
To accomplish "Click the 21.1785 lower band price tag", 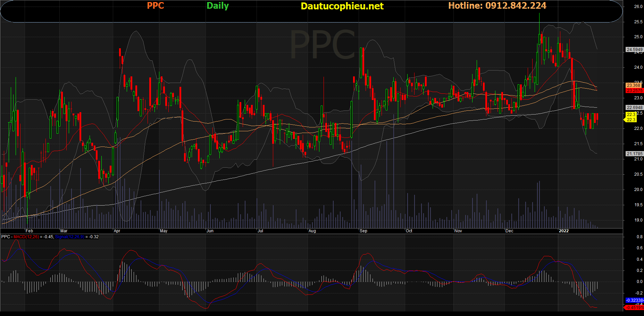I will (634, 153).
